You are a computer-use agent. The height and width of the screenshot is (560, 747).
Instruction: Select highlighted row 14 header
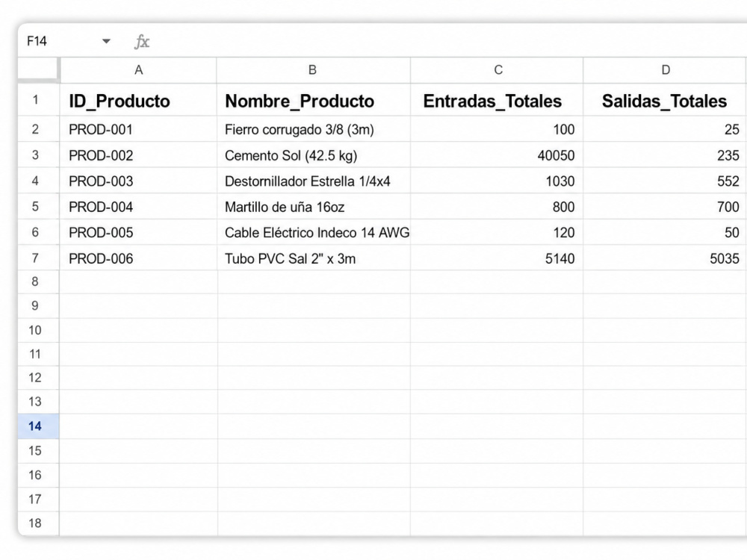tap(38, 426)
